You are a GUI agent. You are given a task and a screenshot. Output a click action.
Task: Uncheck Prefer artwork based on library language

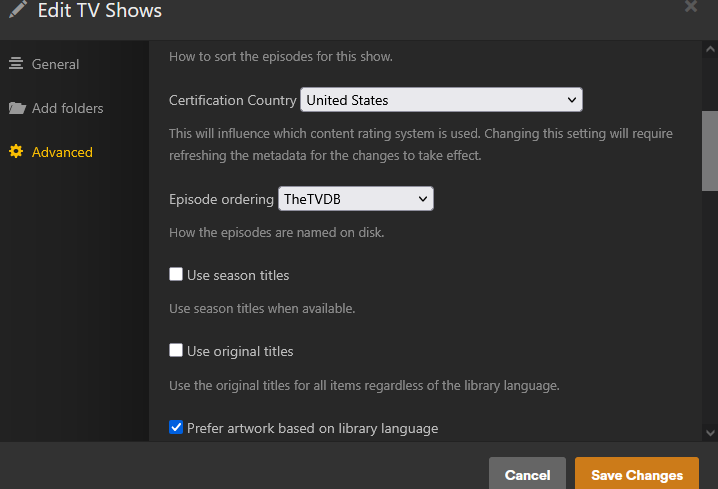176,428
